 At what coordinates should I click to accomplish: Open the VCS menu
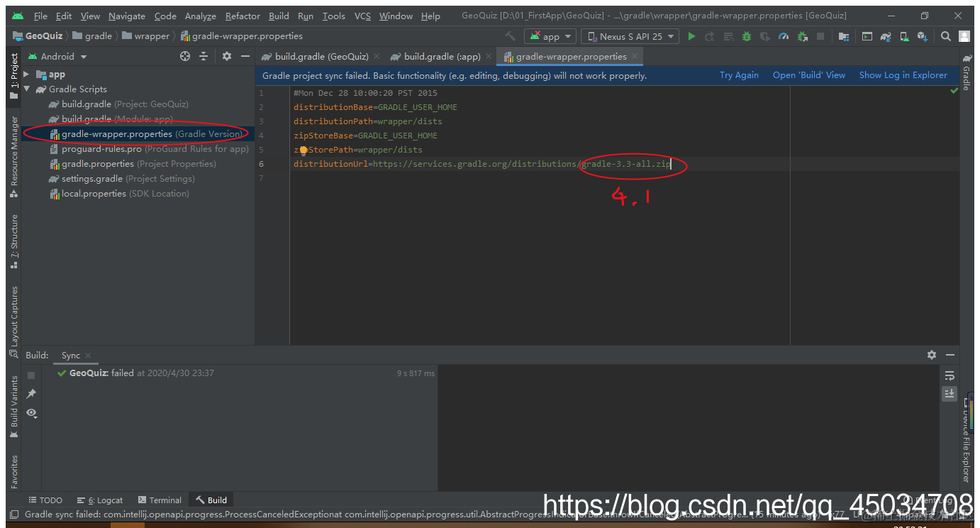(x=362, y=16)
